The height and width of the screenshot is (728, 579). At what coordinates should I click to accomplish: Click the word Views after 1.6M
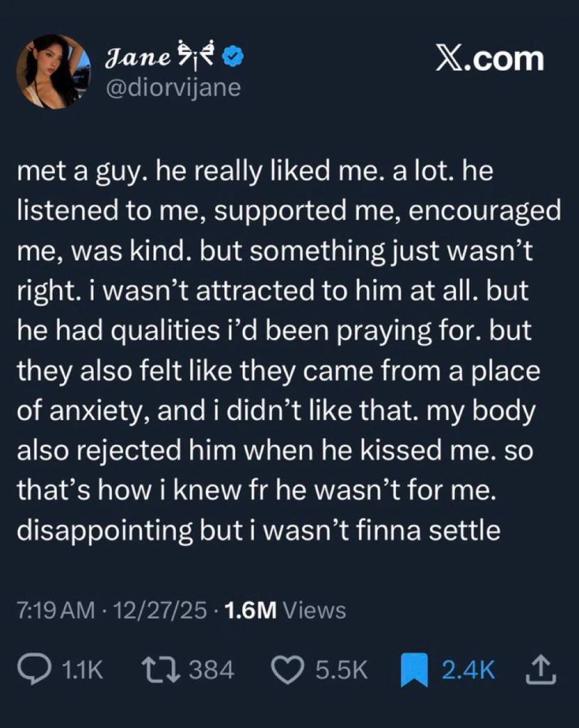tap(314, 610)
